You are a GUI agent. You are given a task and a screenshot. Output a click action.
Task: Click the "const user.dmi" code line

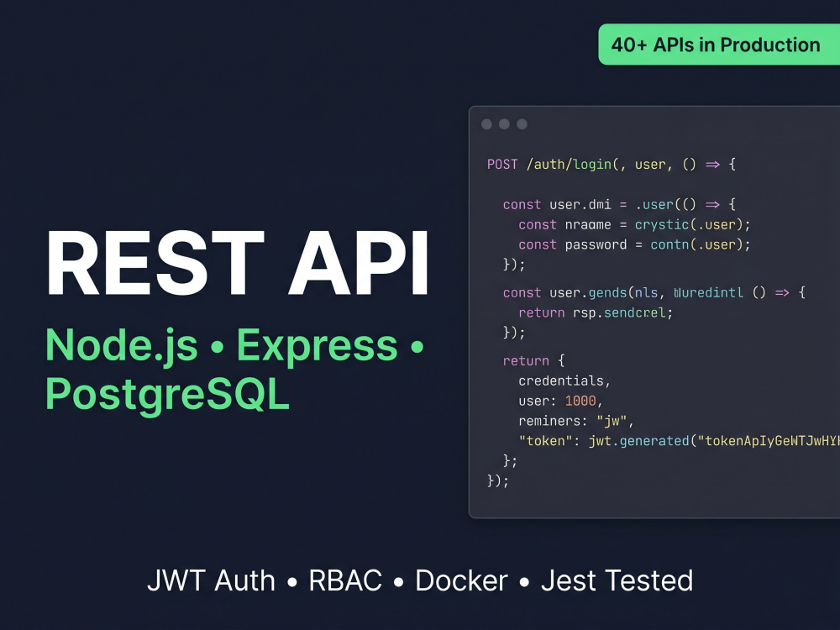tap(619, 205)
